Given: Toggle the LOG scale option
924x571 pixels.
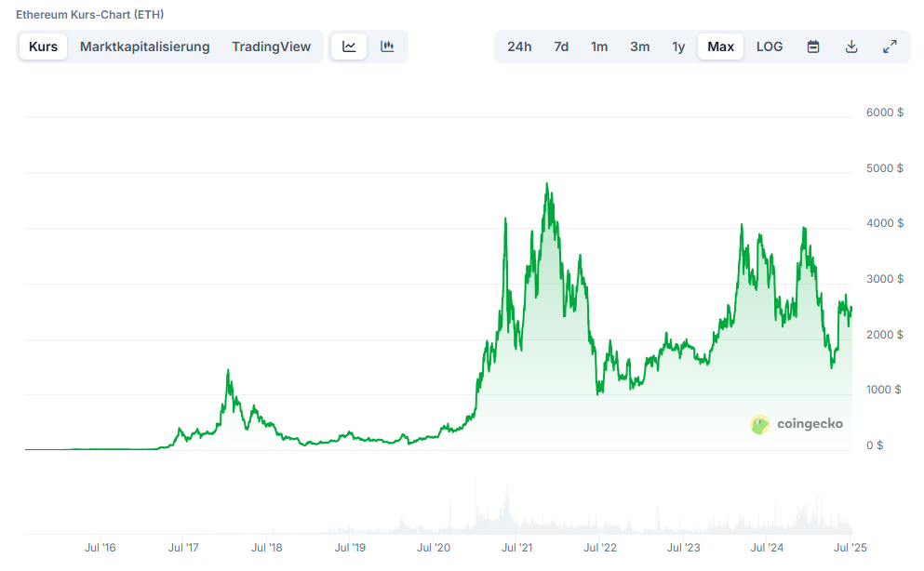Looking at the screenshot, I should (x=770, y=46).
